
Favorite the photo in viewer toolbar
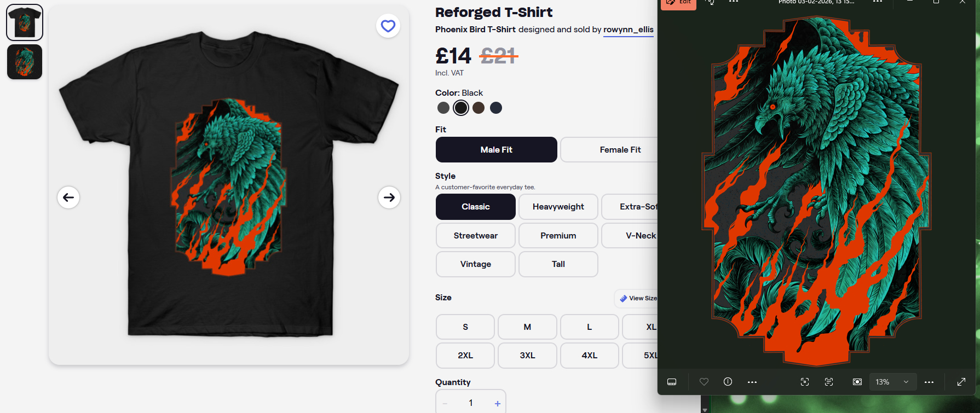click(x=704, y=382)
